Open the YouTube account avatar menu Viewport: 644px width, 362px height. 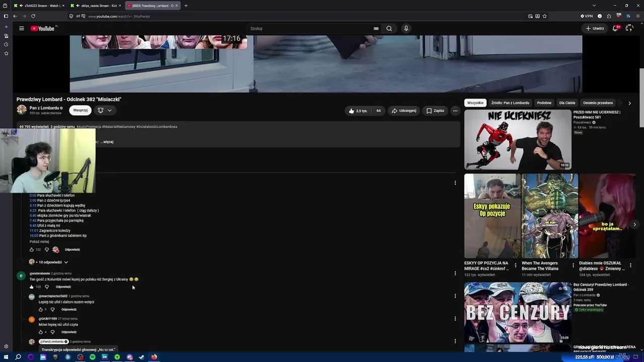pos(629,29)
